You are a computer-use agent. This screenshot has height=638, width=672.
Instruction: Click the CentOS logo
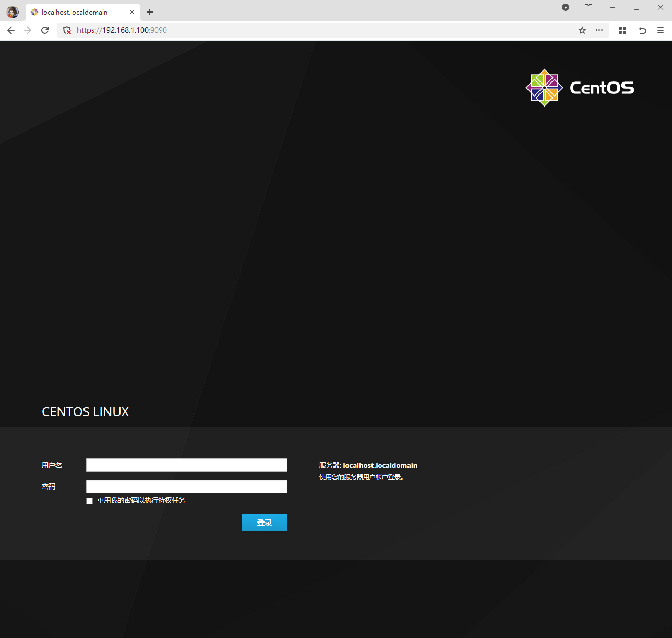pyautogui.click(x=580, y=88)
